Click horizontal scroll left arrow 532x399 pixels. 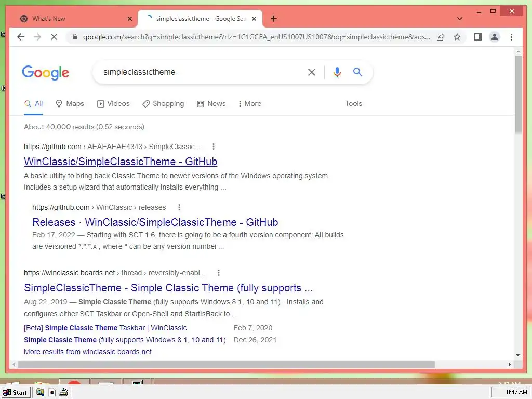point(14,364)
